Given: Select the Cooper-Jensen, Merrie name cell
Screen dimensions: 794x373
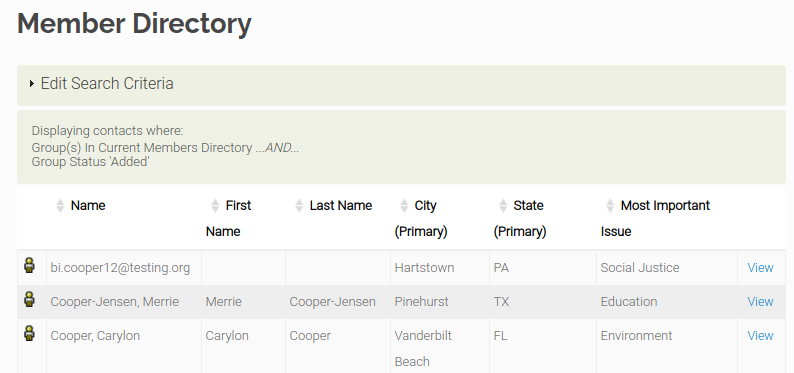Looking at the screenshot, I should 124,302.
